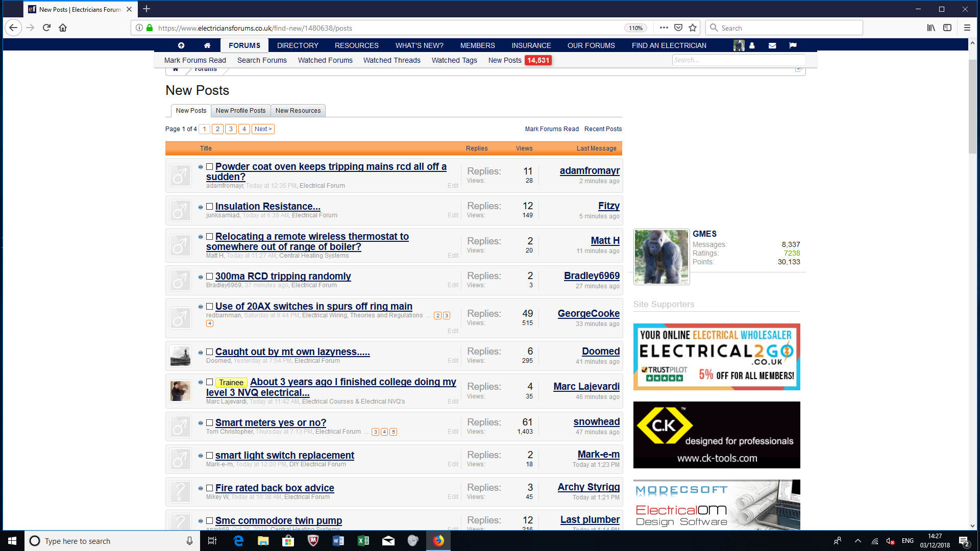Click the up-arrow circle icon in navbar
This screenshot has height=551, width=980.
181,45
